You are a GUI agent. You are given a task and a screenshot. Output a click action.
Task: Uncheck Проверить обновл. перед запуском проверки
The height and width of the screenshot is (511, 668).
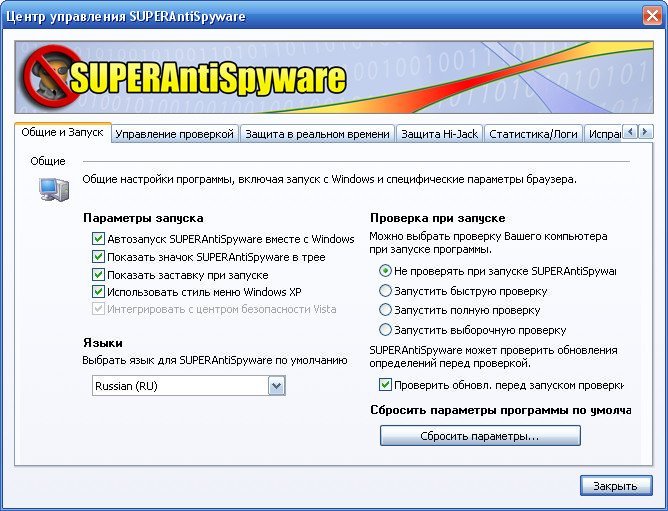point(386,385)
